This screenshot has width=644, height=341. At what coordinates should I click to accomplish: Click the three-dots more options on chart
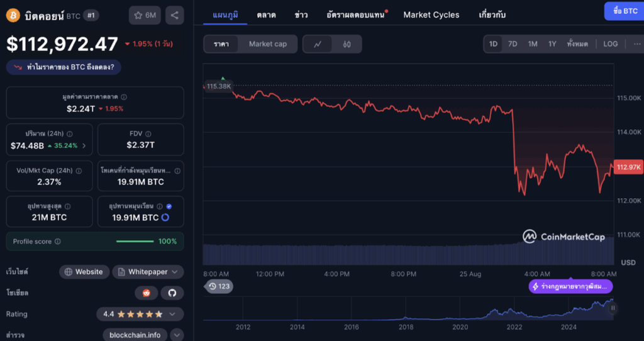(636, 44)
